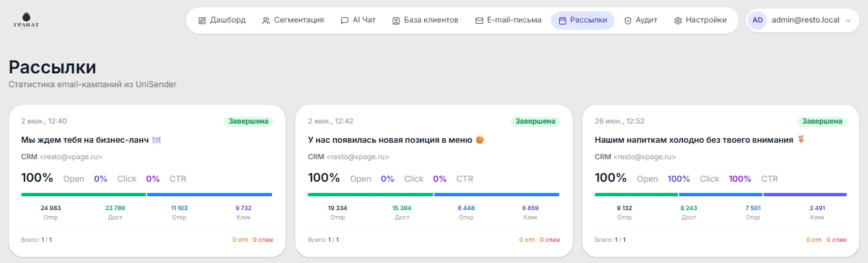Screen dimensions: 868x263
Task: Click the date "2 июн., 12:40"
Action: [x=44, y=122]
